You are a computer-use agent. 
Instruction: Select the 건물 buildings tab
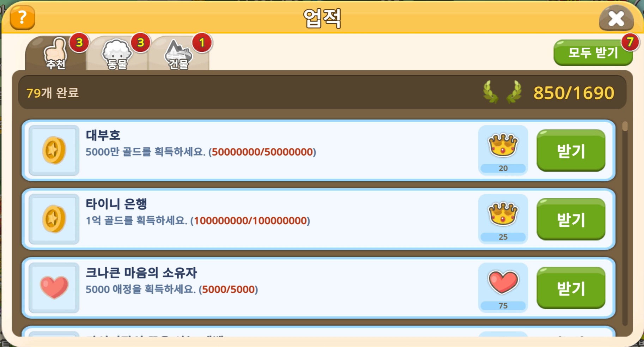coord(178,53)
